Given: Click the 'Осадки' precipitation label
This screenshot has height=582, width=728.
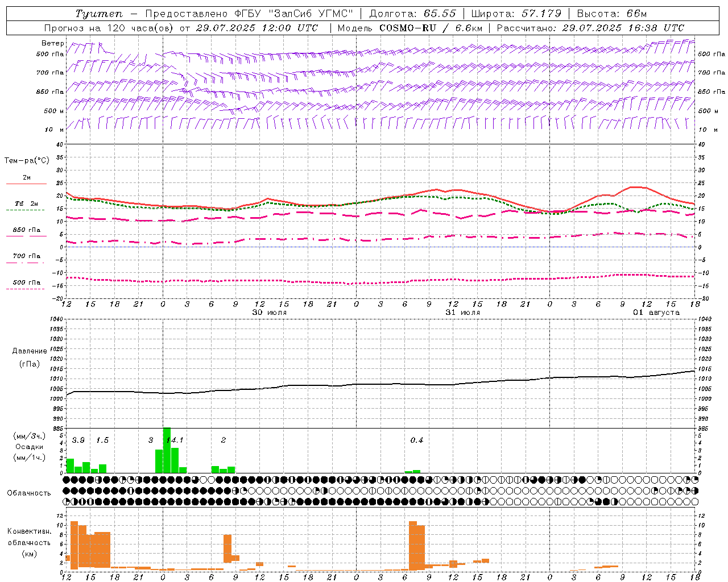Looking at the screenshot, I should [x=29, y=447].
